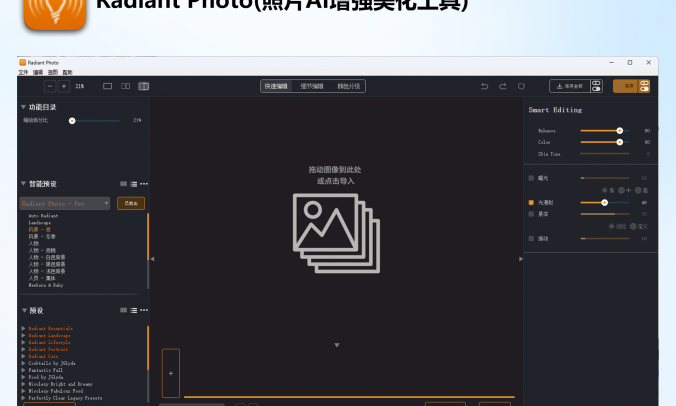Switch 预设 panel to list view
The width and height of the screenshot is (676, 406).
coord(134,310)
